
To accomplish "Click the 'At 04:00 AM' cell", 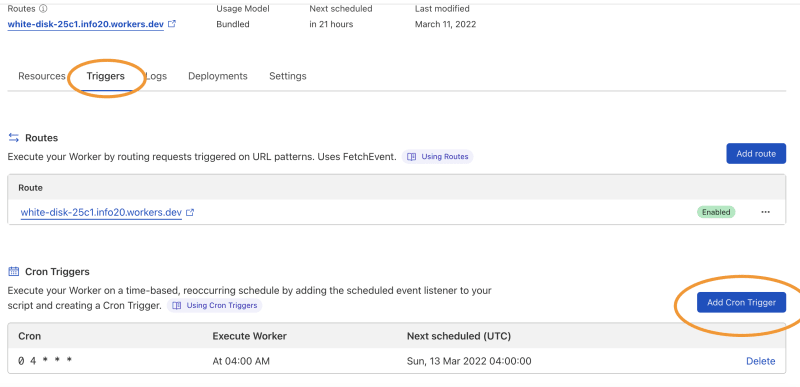I will click(241, 361).
